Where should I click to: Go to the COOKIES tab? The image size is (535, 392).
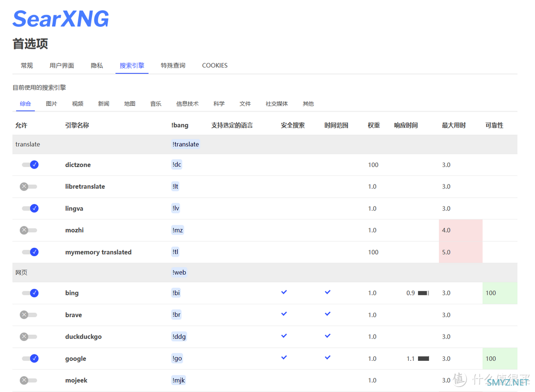[x=214, y=65]
